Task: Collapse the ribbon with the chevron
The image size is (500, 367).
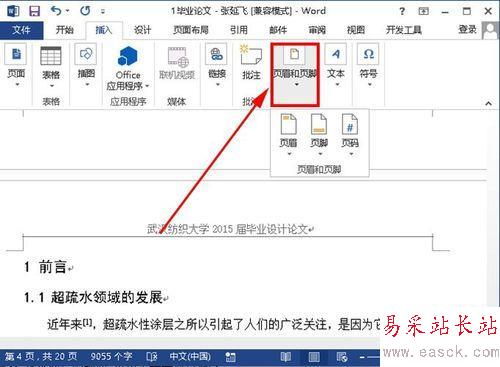Action: point(488,103)
